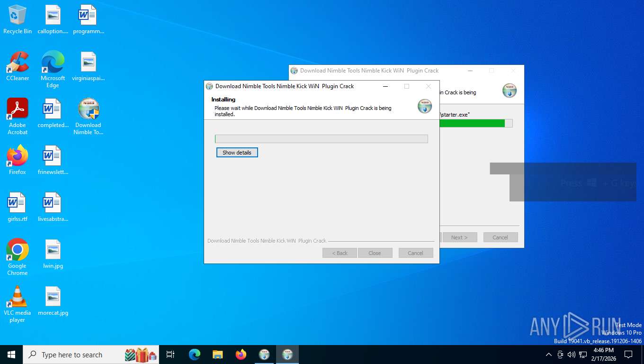Open the virginiaspai image file

88,67
